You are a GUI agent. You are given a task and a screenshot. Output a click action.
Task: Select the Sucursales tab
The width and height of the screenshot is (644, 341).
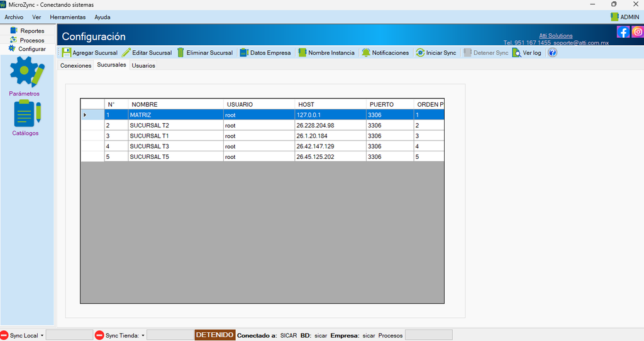tap(111, 65)
